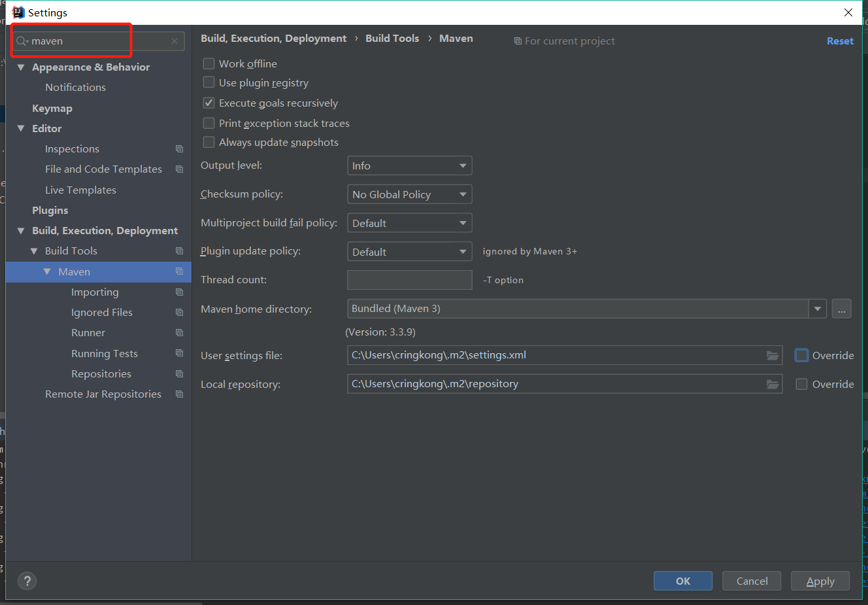The image size is (868, 605).
Task: Click the IntelliJ icon in Settings title bar
Action: (x=18, y=12)
